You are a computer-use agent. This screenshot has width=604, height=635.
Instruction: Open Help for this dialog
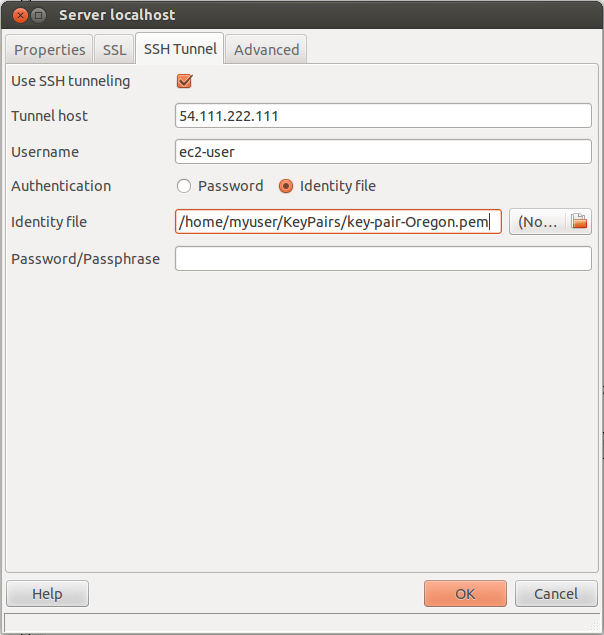point(47,594)
